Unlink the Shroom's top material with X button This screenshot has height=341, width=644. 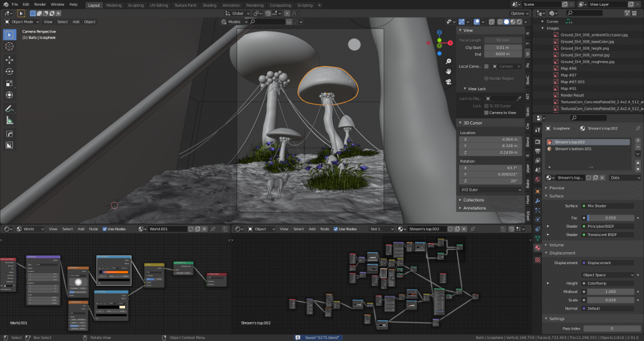tap(602, 178)
